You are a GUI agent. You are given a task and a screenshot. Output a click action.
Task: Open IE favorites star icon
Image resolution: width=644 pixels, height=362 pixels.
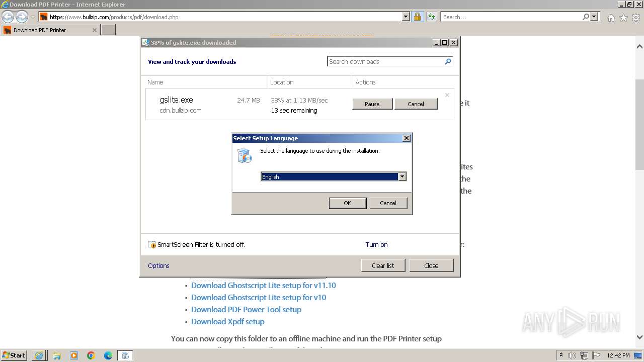623,18
